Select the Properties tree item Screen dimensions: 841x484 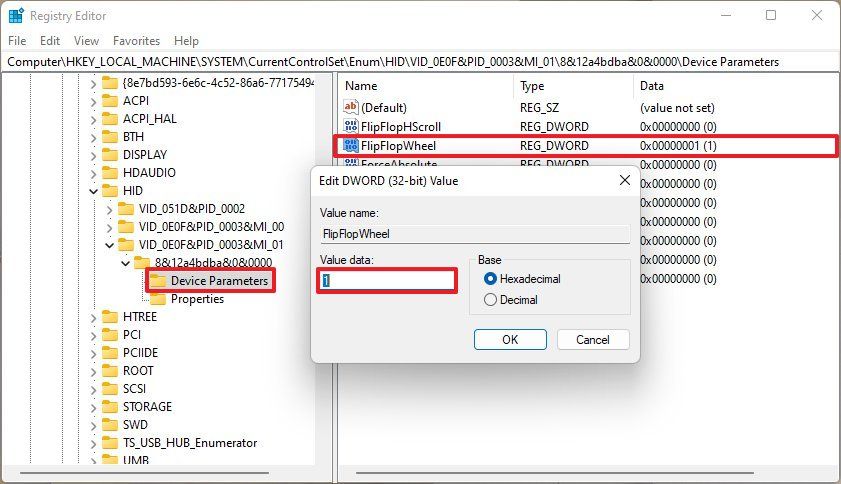[x=197, y=299]
